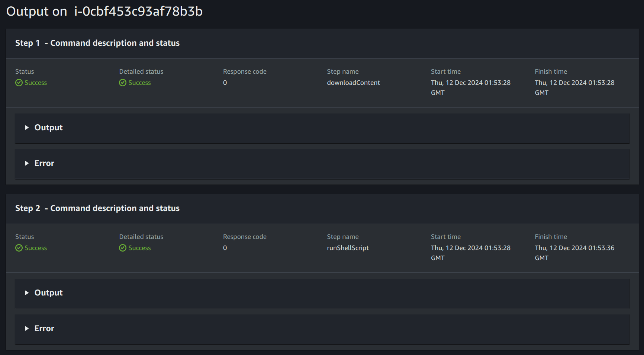644x355 pixels.
Task: Click Step 2 Status success checkmark icon
Action: tap(19, 248)
